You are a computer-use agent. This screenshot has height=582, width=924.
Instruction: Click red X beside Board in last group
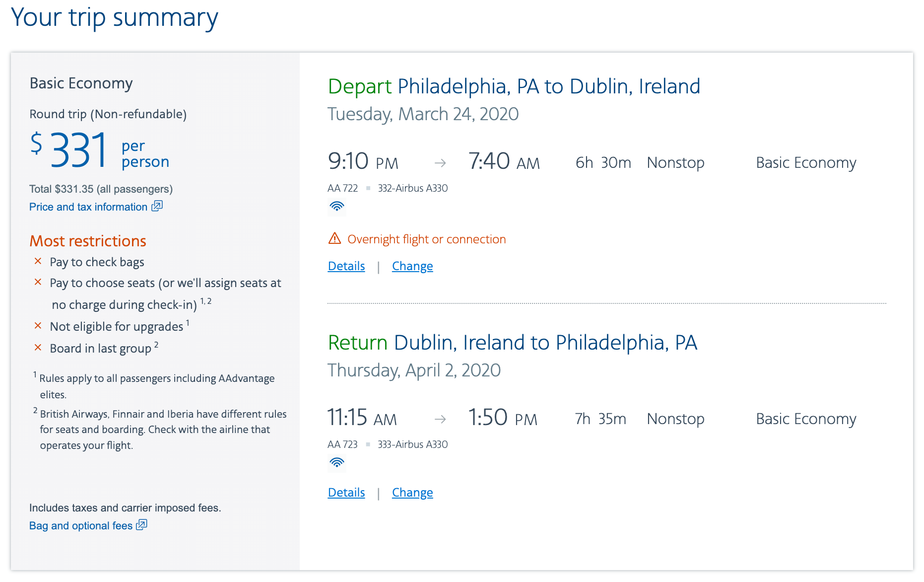coord(38,348)
